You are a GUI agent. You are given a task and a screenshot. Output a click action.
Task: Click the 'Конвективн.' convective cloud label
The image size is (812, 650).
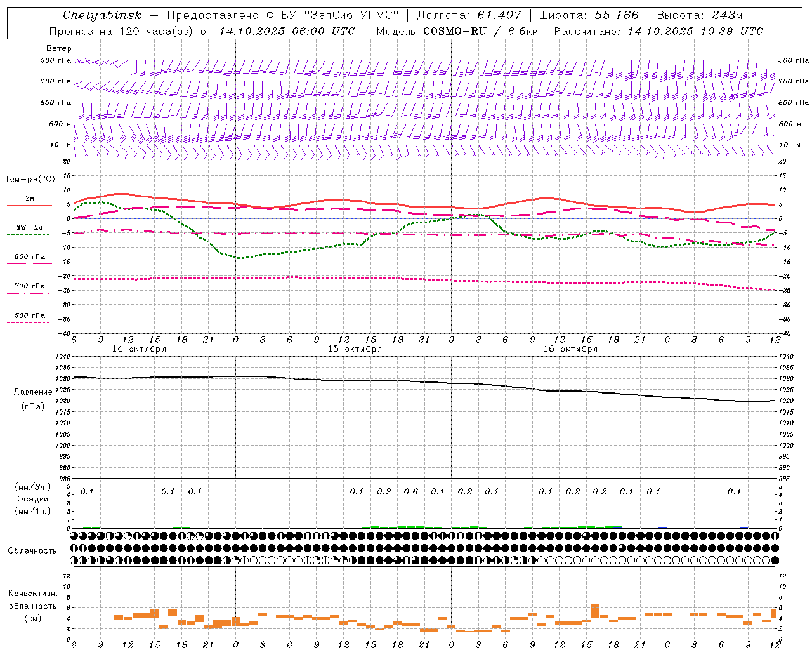[x=33, y=594]
